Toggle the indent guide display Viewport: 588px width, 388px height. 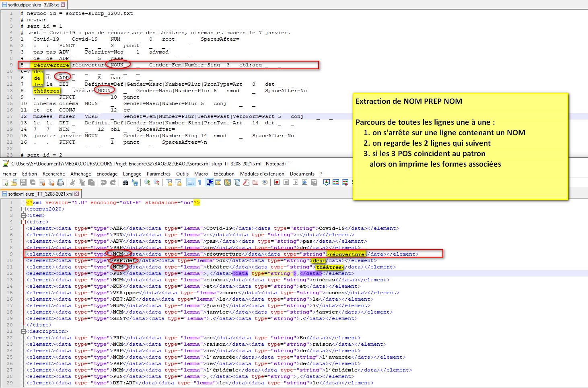[x=209, y=182]
